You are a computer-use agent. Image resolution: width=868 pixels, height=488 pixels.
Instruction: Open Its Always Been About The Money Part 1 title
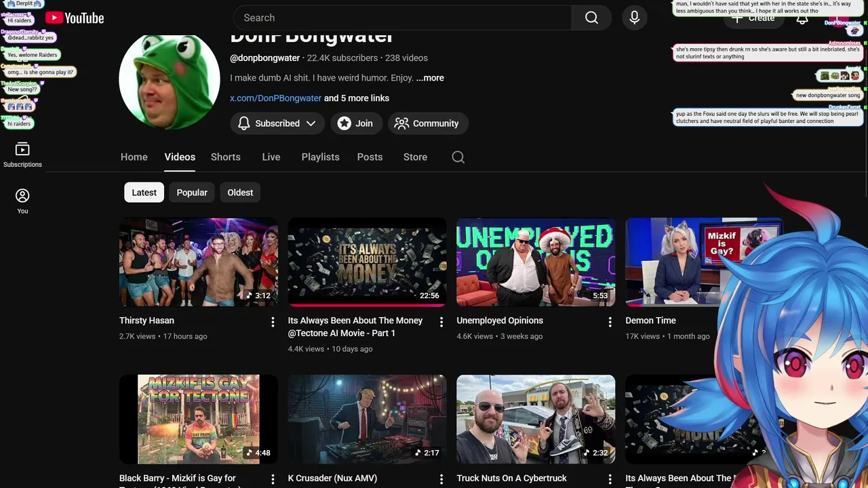pos(355,327)
